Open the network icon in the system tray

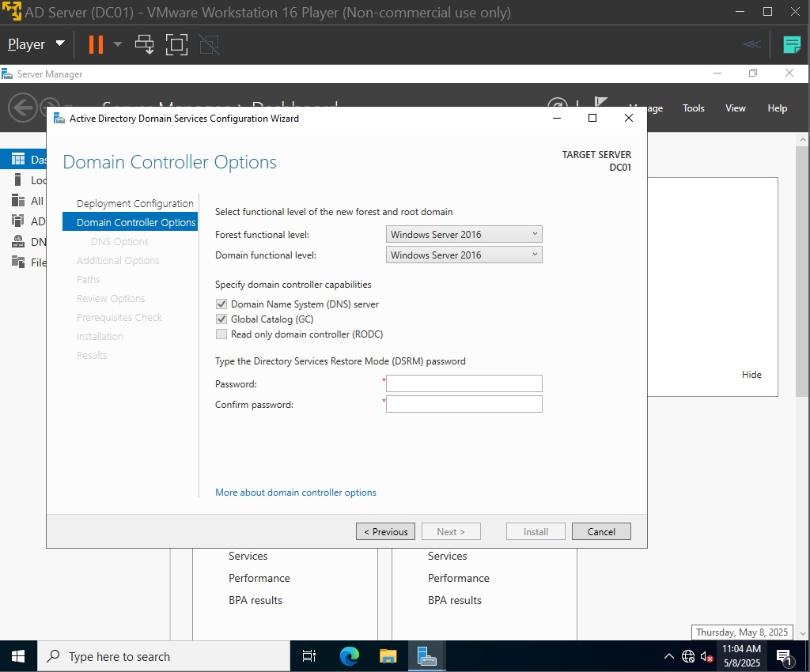tap(688, 656)
